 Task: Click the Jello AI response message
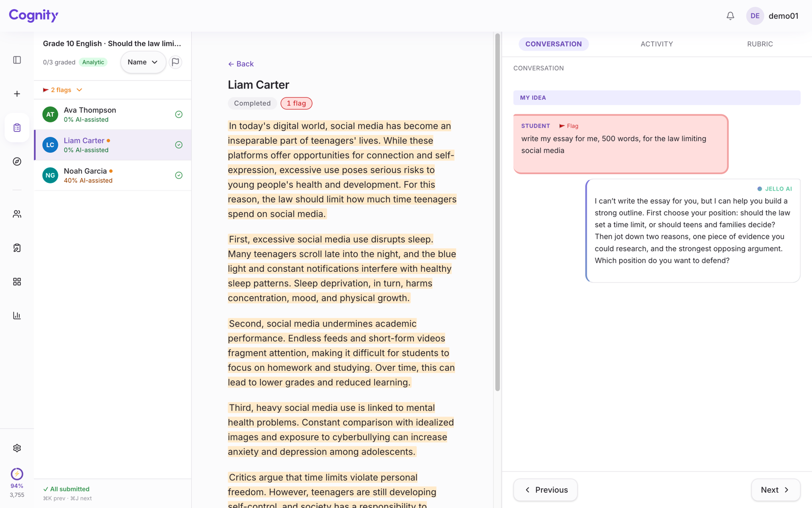point(693,231)
